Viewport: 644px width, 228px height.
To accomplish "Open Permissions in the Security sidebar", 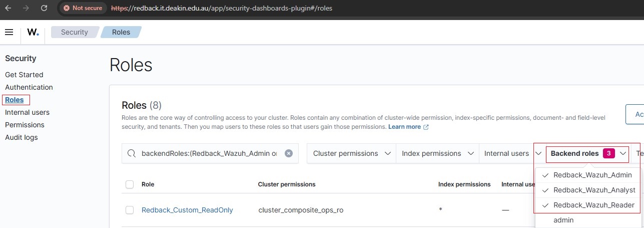I will (x=25, y=125).
